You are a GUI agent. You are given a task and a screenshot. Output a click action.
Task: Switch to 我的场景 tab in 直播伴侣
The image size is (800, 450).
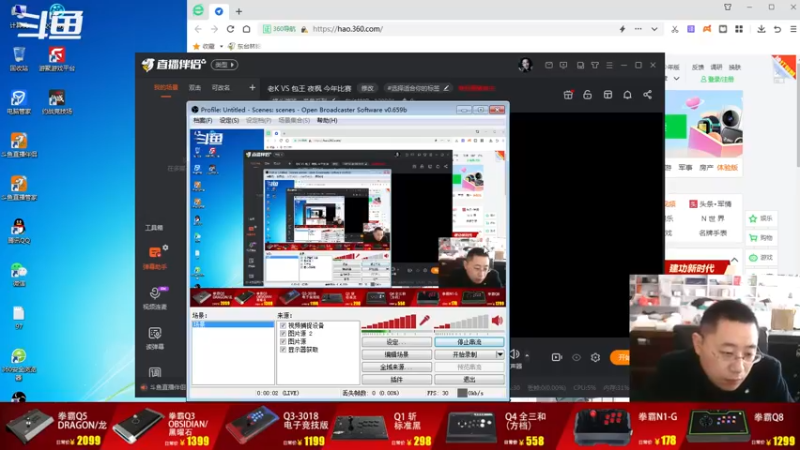166,88
